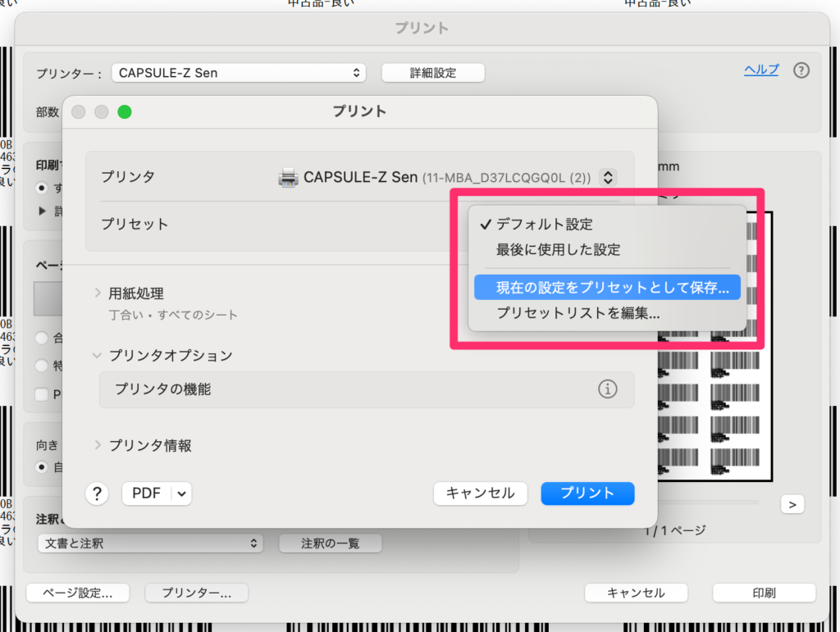Select デフォルト設定 preset menu item

tap(544, 225)
